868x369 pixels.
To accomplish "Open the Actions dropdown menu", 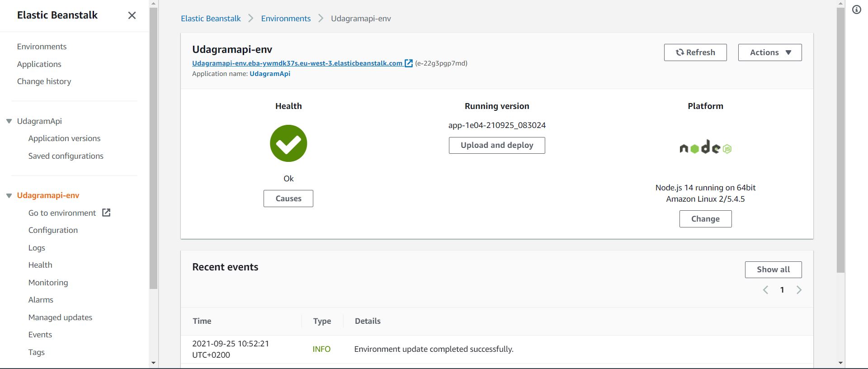I will click(770, 52).
